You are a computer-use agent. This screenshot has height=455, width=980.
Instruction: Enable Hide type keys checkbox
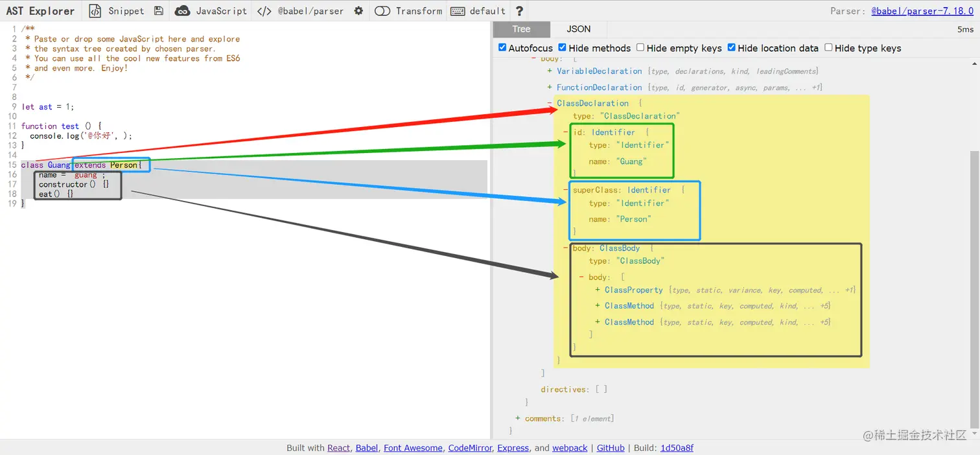[x=828, y=47]
